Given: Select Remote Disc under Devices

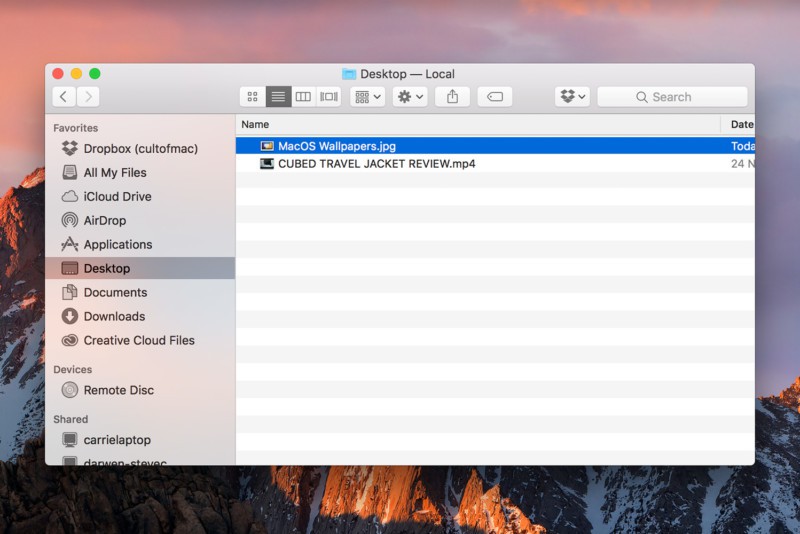Looking at the screenshot, I should coord(140,390).
